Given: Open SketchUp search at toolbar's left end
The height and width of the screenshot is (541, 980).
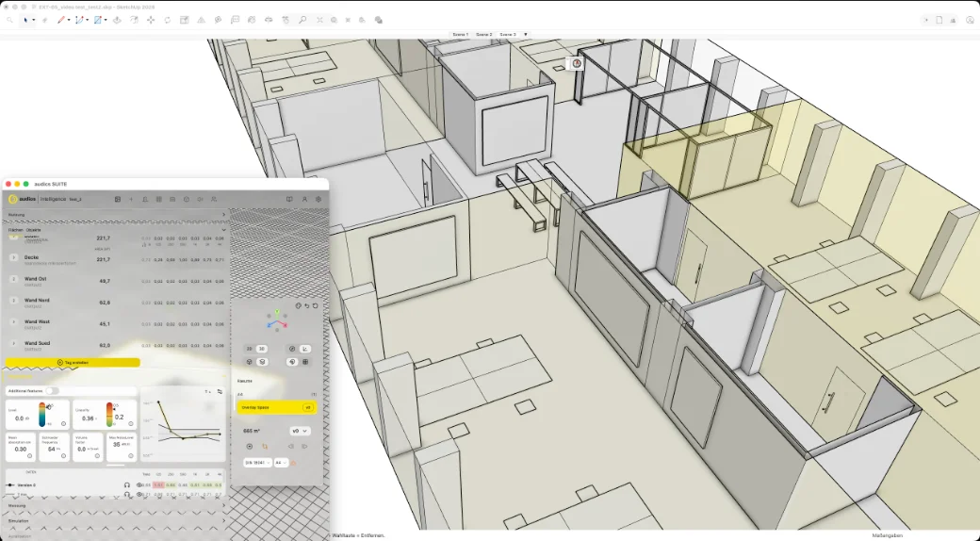Looking at the screenshot, I should [x=9, y=20].
